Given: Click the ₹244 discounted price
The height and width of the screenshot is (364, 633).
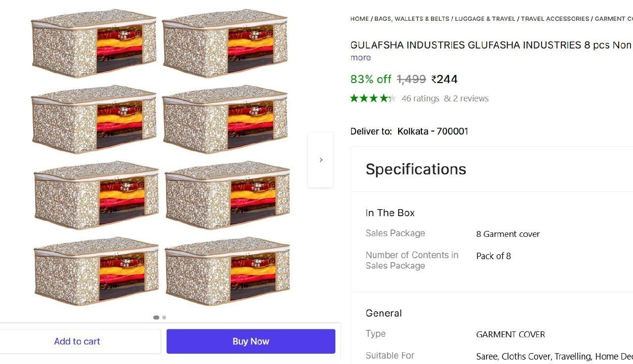Looking at the screenshot, I should [x=444, y=79].
